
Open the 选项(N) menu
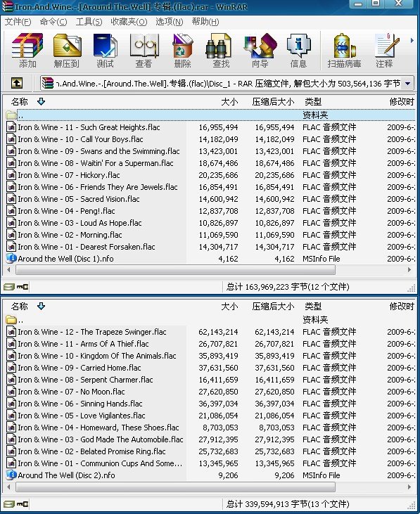click(x=169, y=22)
